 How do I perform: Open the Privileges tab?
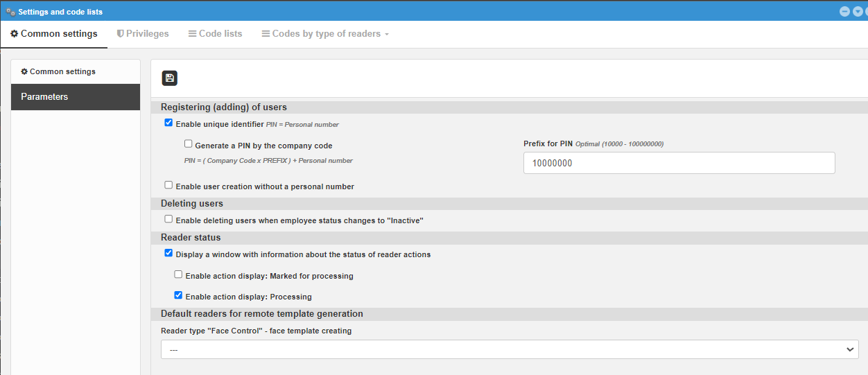point(143,34)
